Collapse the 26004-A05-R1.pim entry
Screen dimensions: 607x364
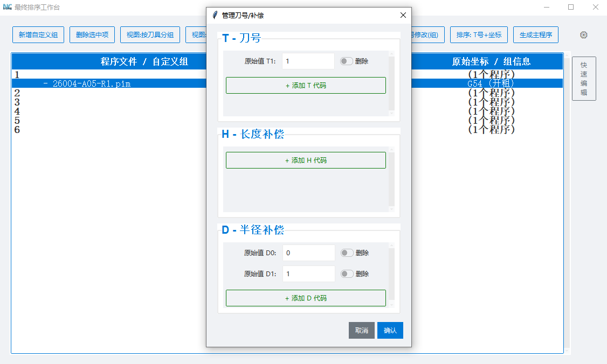[46, 83]
